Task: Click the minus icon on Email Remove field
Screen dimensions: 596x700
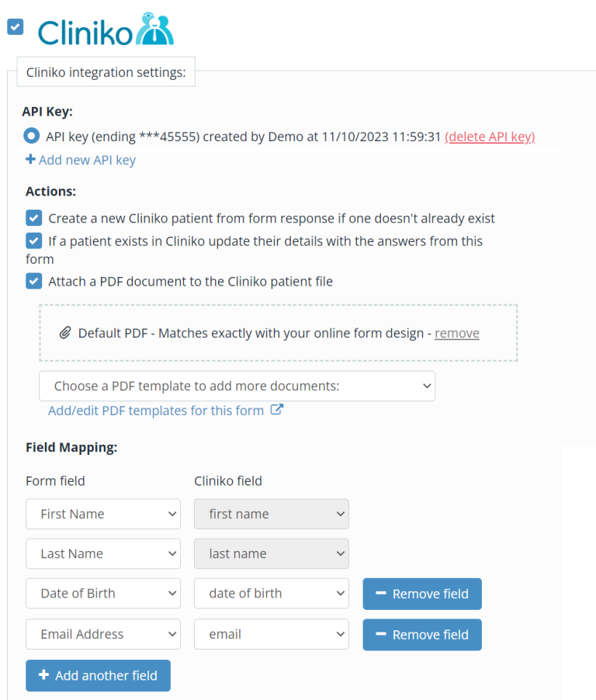Action: pyautogui.click(x=380, y=634)
